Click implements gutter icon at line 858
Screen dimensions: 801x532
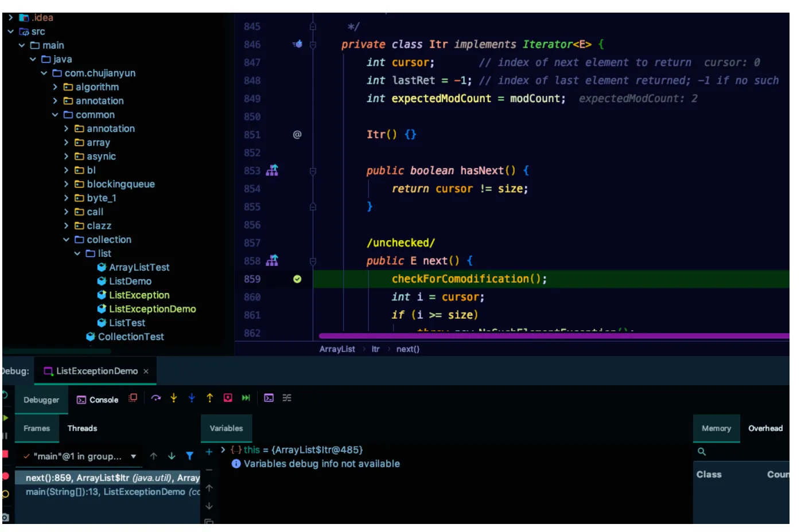click(272, 261)
